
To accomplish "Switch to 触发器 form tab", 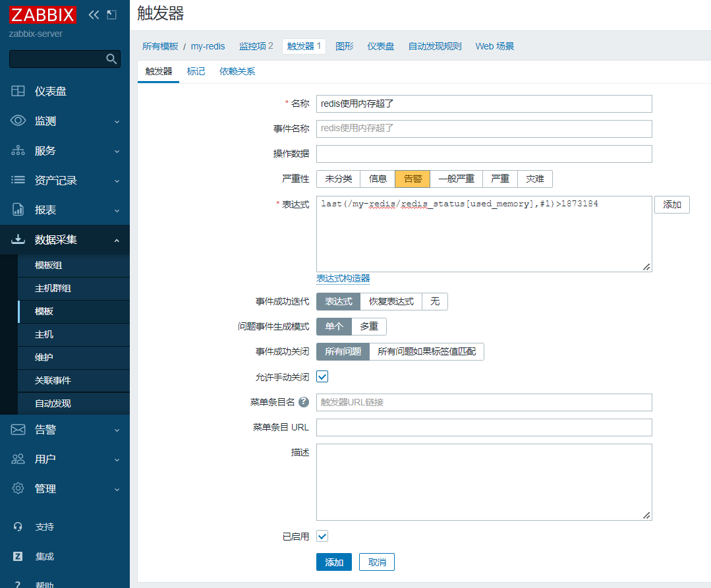I will coord(158,71).
